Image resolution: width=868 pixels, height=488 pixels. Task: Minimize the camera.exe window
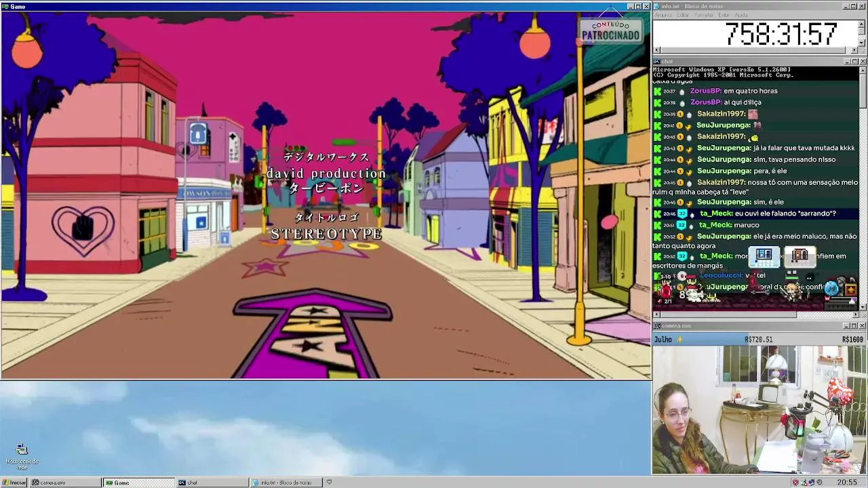(x=848, y=326)
